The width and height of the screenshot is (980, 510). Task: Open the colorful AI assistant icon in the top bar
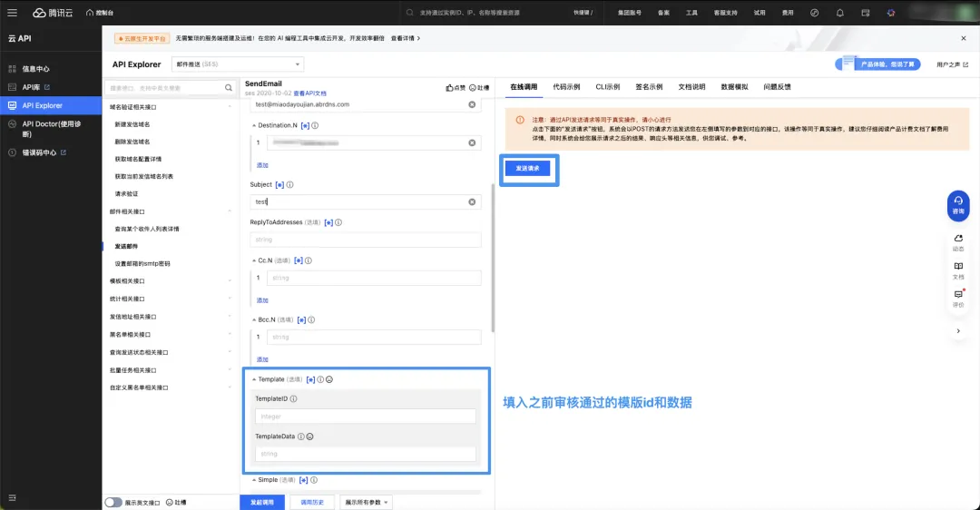(x=891, y=13)
